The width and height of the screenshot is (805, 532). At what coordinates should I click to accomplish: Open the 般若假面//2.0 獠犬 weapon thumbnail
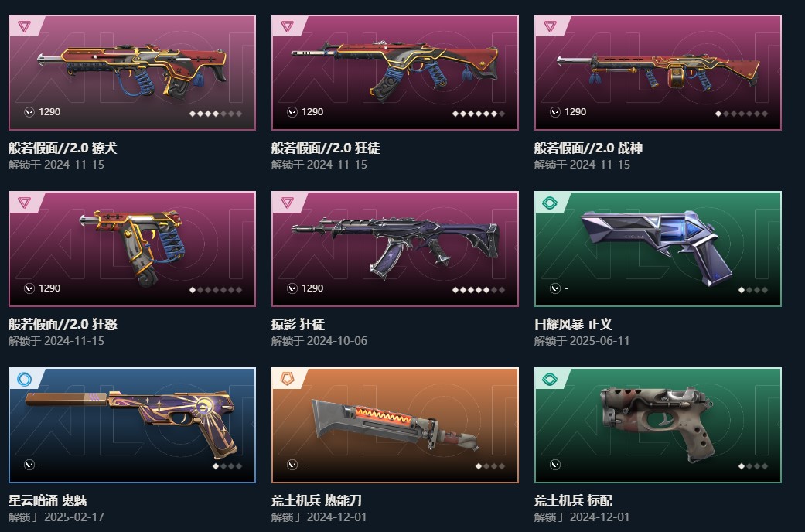(132, 73)
